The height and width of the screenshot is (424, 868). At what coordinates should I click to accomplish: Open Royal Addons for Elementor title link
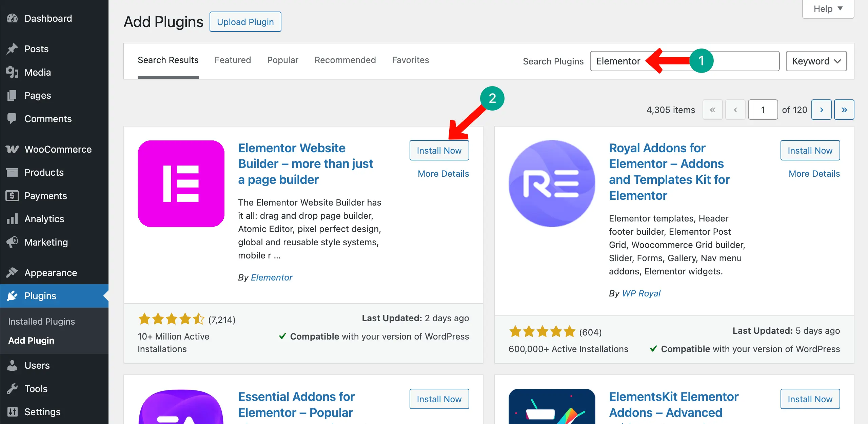669,172
